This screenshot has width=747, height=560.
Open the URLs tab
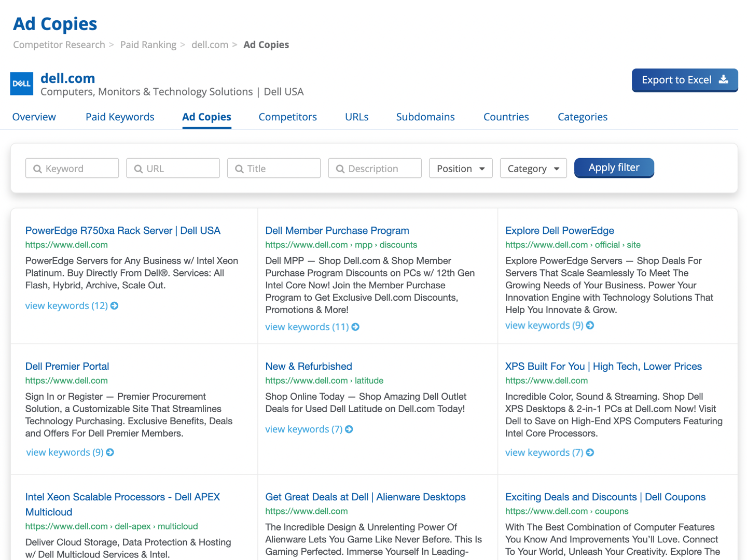point(357,117)
